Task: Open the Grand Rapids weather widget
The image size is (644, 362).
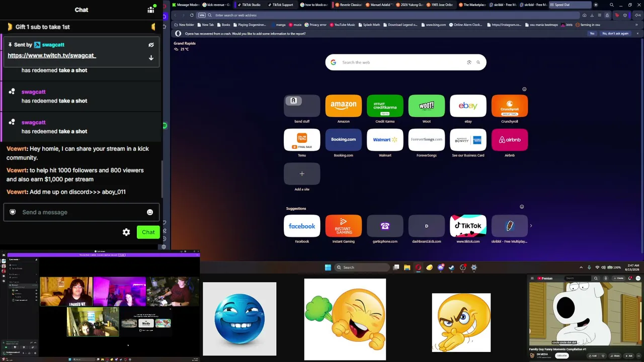Action: pos(185,46)
